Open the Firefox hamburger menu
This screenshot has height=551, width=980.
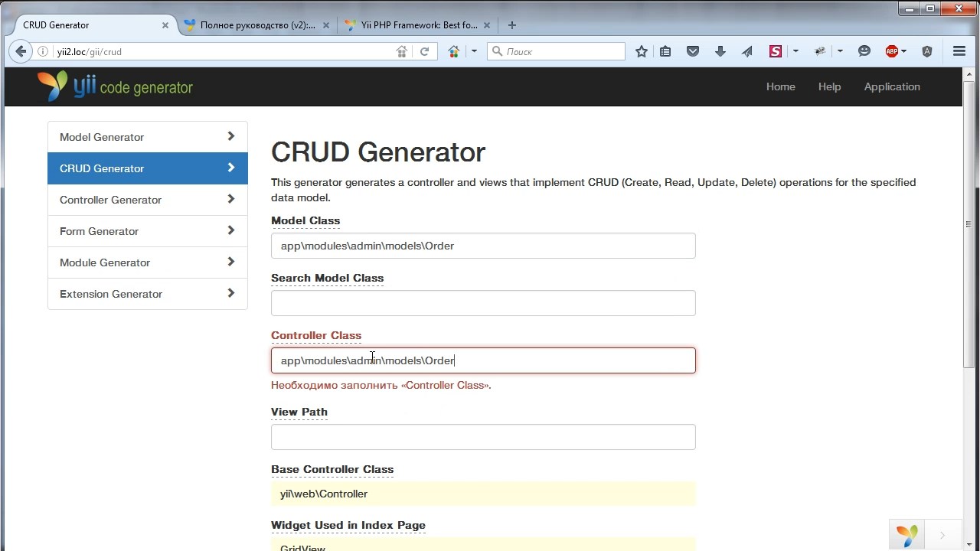click(x=959, y=51)
